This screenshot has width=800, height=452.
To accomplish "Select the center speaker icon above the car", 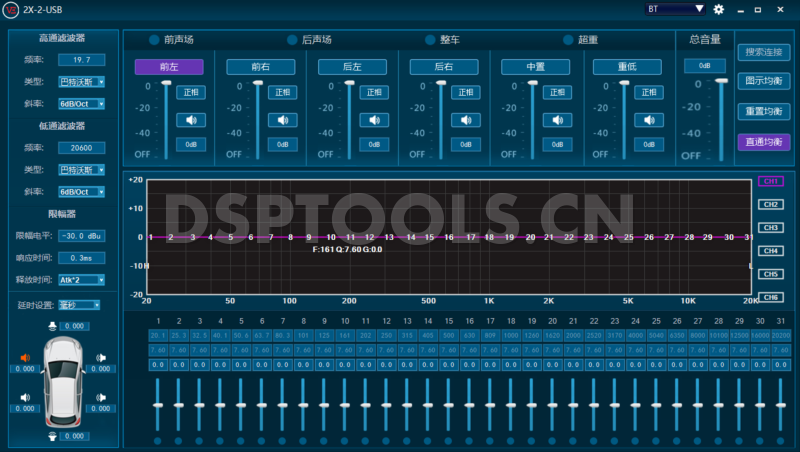I will click(x=52, y=326).
